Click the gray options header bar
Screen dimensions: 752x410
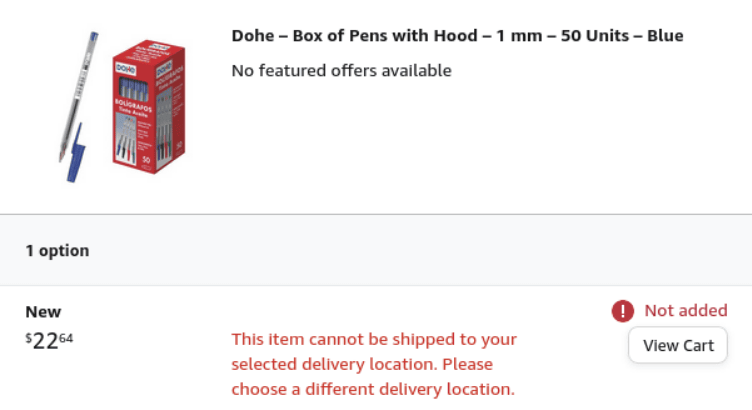(x=376, y=250)
